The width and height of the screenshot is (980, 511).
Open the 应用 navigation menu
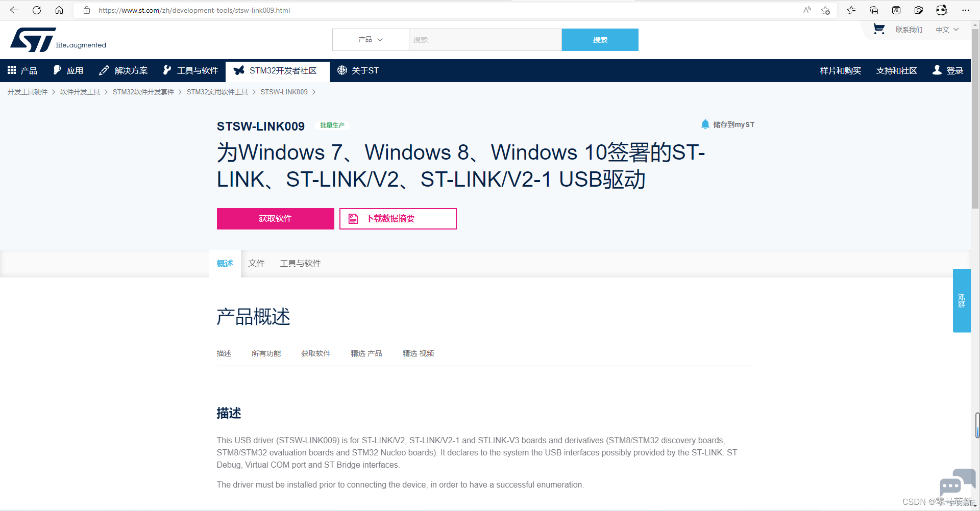(68, 70)
